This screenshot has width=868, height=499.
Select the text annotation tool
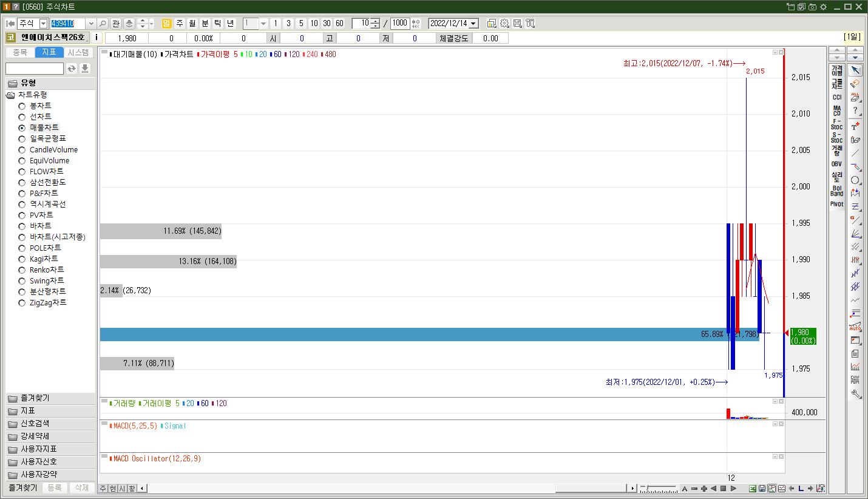(x=855, y=126)
